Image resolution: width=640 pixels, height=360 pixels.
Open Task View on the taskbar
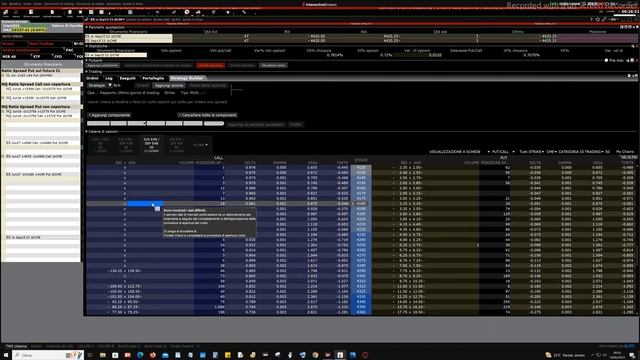click(x=90, y=355)
